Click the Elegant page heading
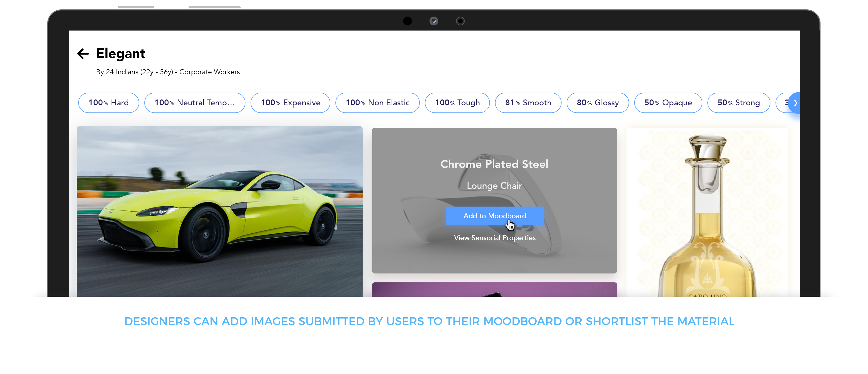This screenshot has height=374, width=868. 121,54
